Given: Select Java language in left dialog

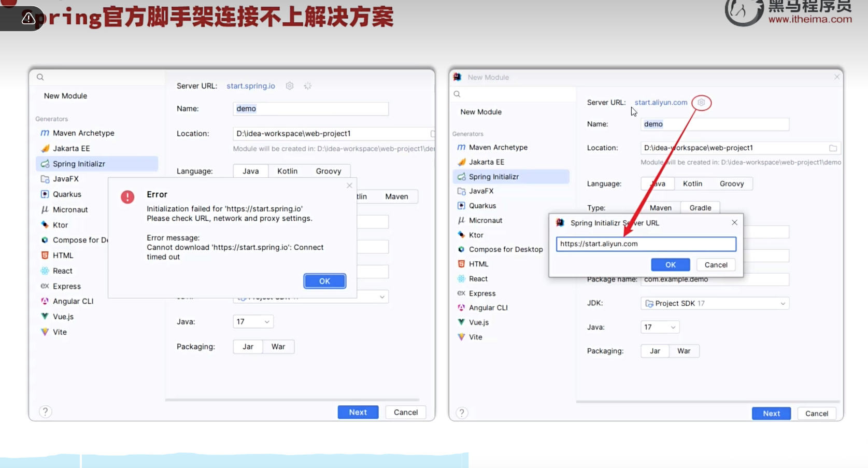Looking at the screenshot, I should tap(251, 171).
